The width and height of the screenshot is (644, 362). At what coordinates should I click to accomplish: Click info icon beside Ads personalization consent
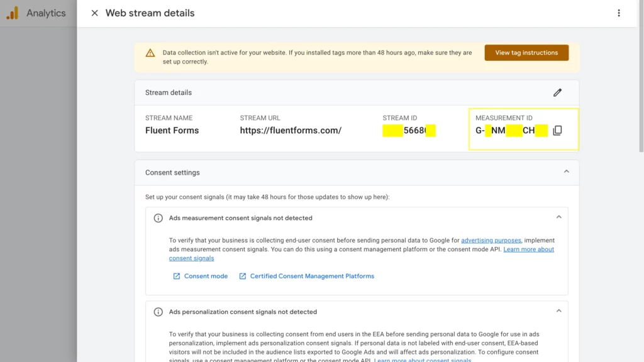point(158,312)
